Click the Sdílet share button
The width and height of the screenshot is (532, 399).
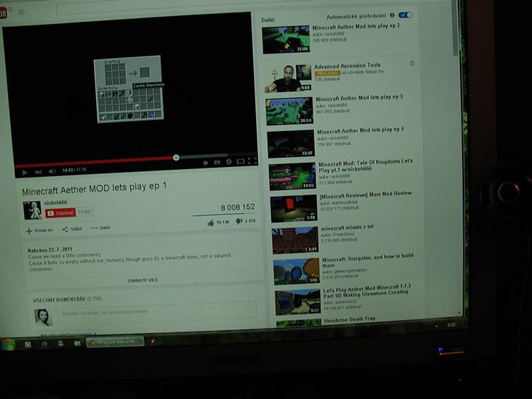click(72, 229)
